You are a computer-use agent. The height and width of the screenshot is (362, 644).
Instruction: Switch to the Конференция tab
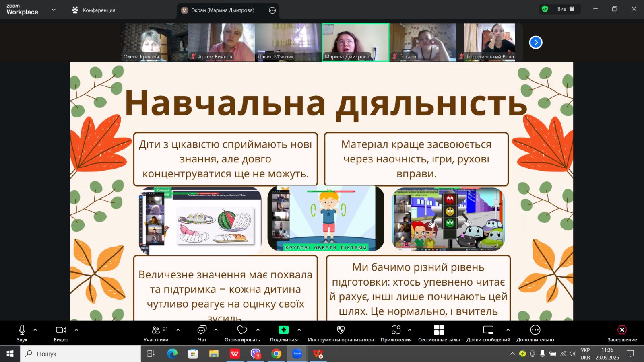pyautogui.click(x=93, y=10)
